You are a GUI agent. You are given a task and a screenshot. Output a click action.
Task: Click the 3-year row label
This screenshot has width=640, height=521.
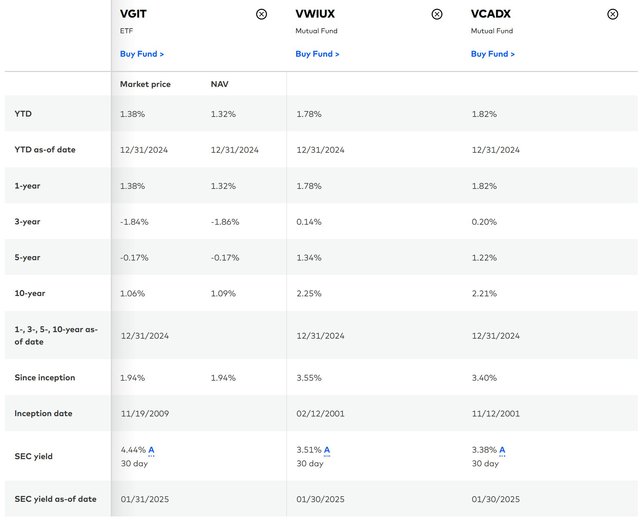[x=28, y=222]
